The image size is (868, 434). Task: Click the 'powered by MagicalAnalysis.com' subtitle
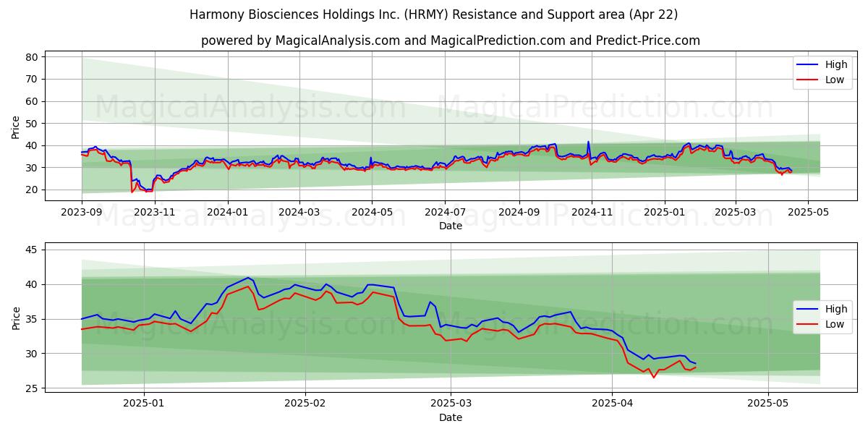click(x=451, y=41)
